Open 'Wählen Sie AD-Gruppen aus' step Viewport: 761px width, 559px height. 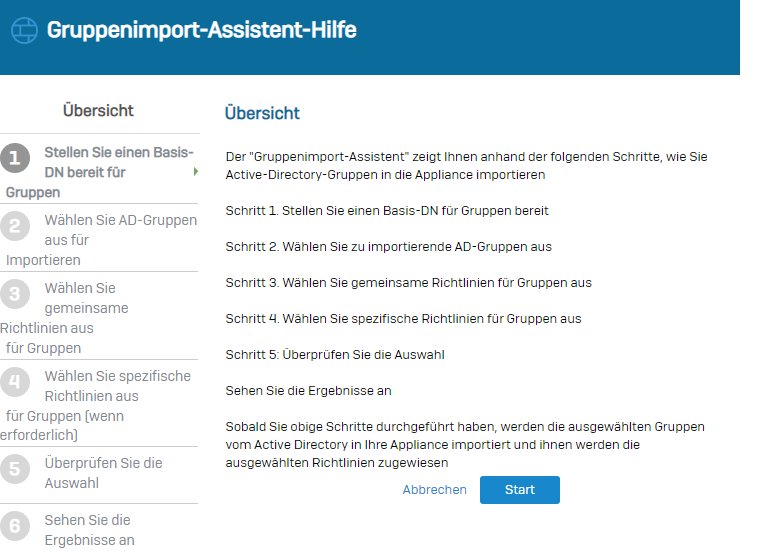[99, 240]
